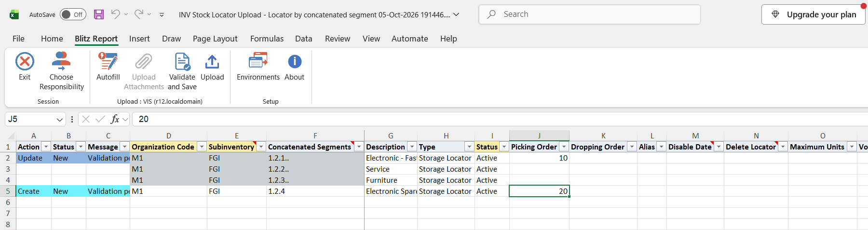Expand the formula bar options chevron
Screen dimensions: 868x230
coord(125,119)
